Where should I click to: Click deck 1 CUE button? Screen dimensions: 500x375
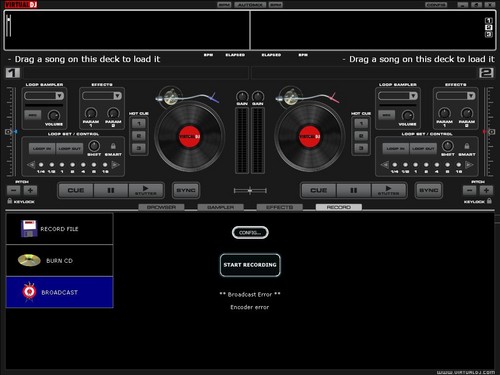point(76,190)
